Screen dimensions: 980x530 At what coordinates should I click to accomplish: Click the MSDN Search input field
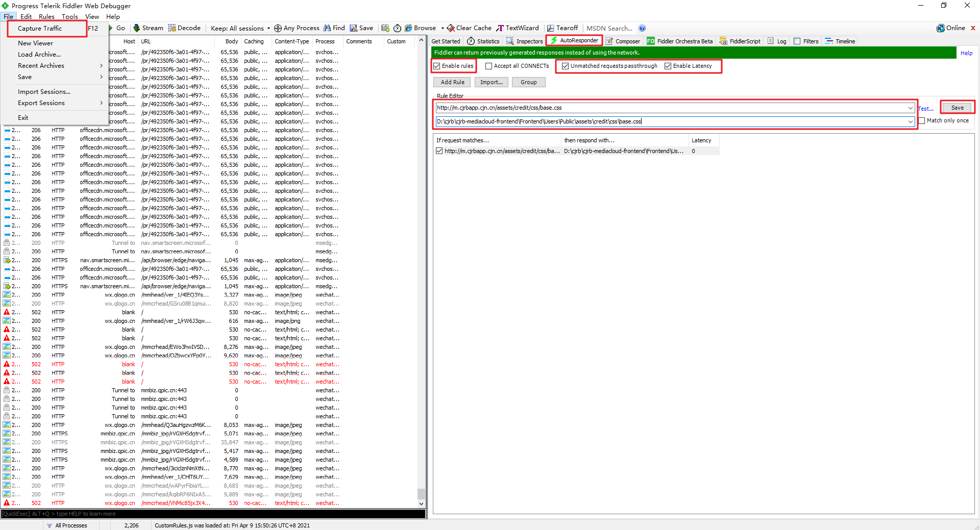[x=610, y=28]
